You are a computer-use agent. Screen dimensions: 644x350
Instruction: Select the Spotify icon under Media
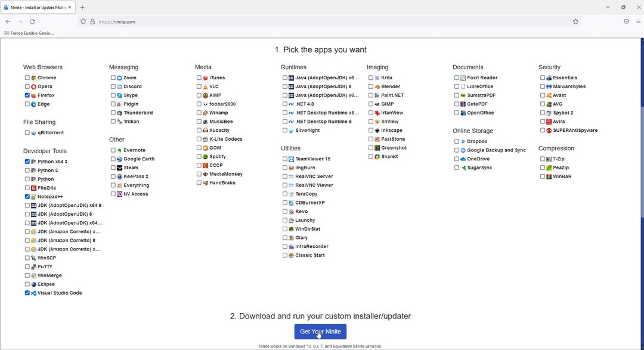tap(205, 156)
